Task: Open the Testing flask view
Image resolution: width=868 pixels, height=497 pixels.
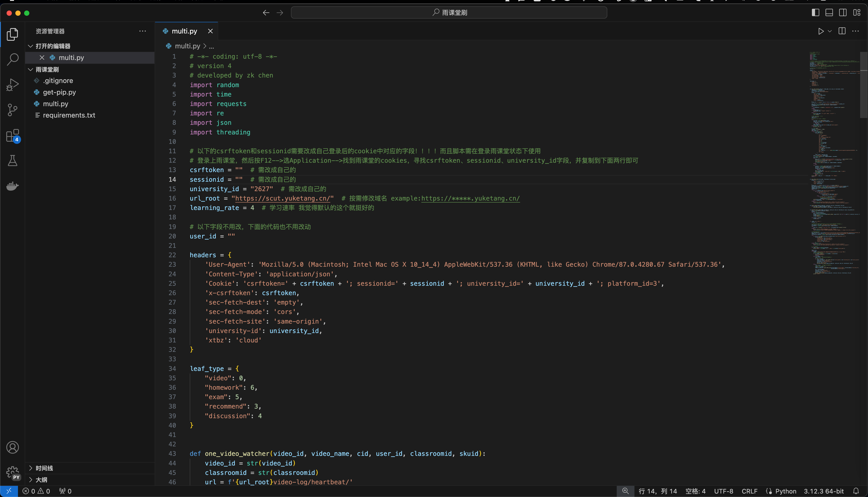Action: pyautogui.click(x=13, y=160)
